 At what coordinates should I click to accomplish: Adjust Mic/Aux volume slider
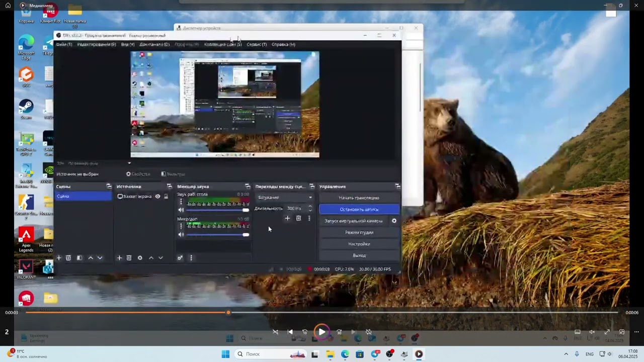[218, 235]
